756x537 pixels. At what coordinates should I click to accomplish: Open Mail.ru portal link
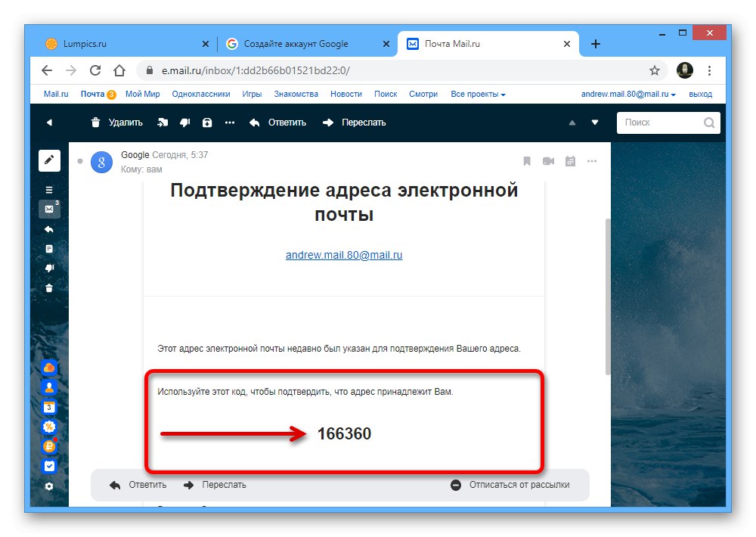pyautogui.click(x=56, y=94)
